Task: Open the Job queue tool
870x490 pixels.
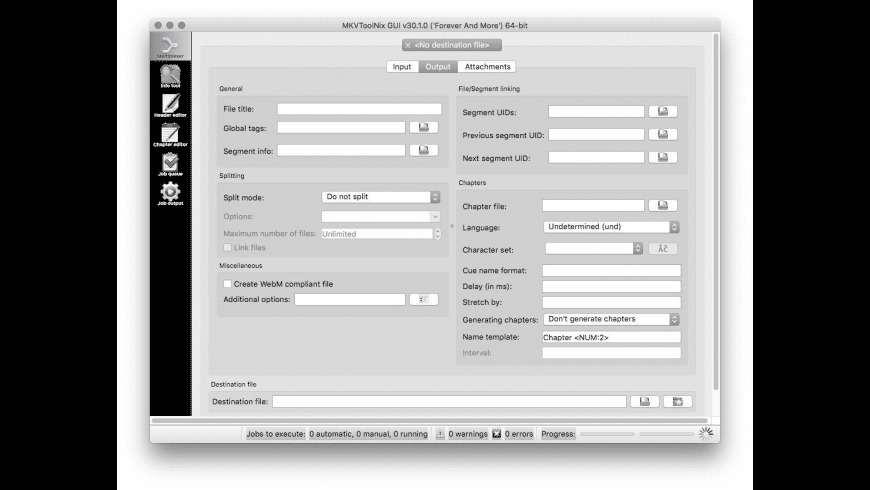Action: [170, 164]
